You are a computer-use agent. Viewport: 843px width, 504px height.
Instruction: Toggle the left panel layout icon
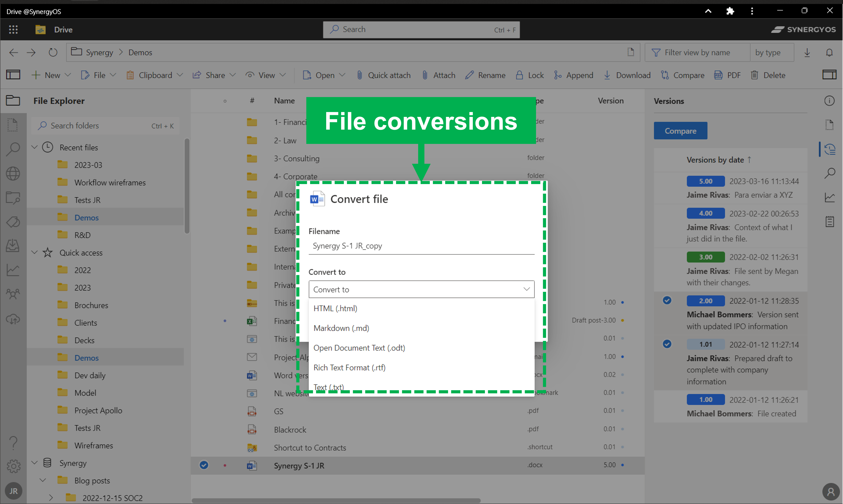coord(13,75)
